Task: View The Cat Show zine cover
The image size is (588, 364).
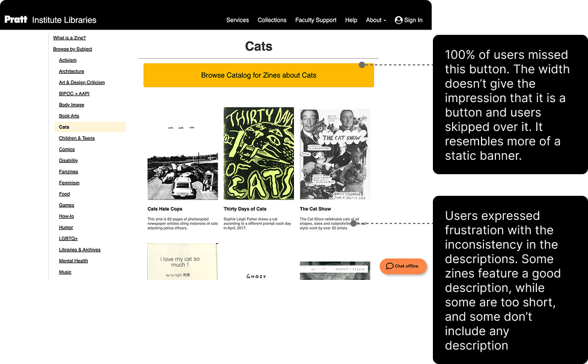Action: point(335,154)
